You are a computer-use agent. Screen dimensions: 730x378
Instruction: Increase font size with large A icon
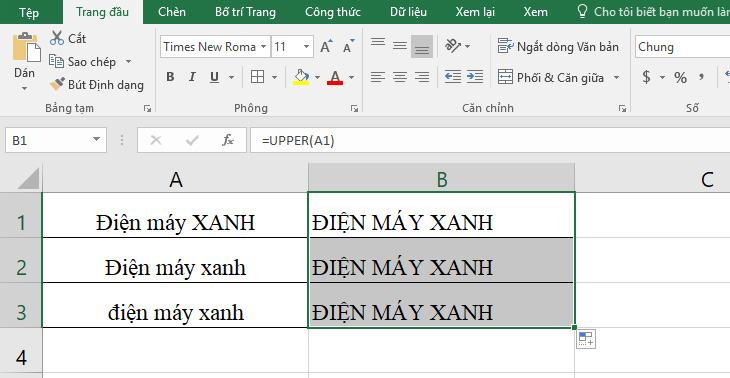(326, 47)
